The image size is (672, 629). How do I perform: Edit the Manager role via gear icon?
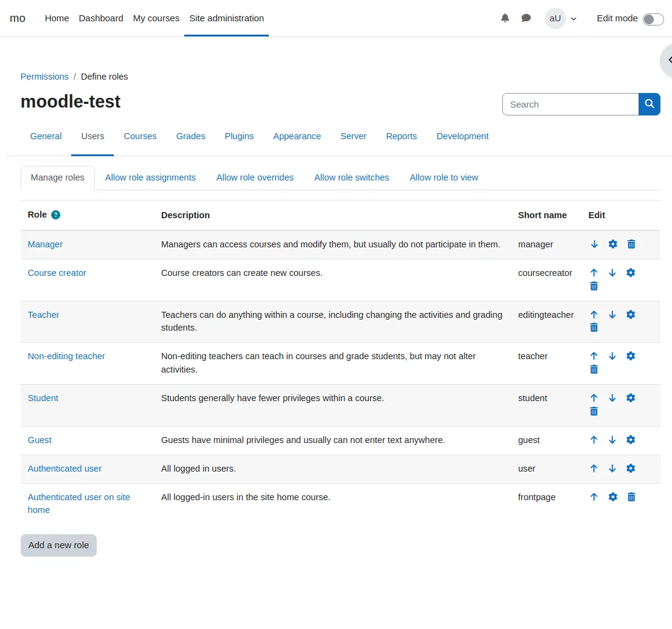612,244
